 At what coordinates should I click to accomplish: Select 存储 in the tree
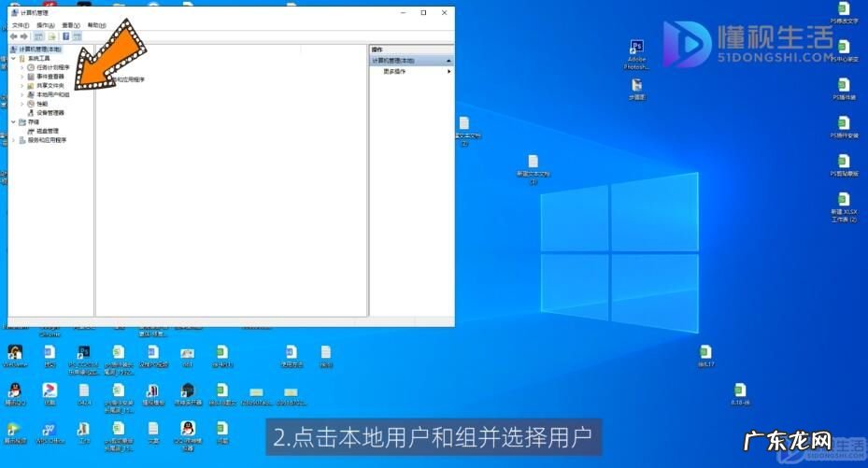pos(34,121)
